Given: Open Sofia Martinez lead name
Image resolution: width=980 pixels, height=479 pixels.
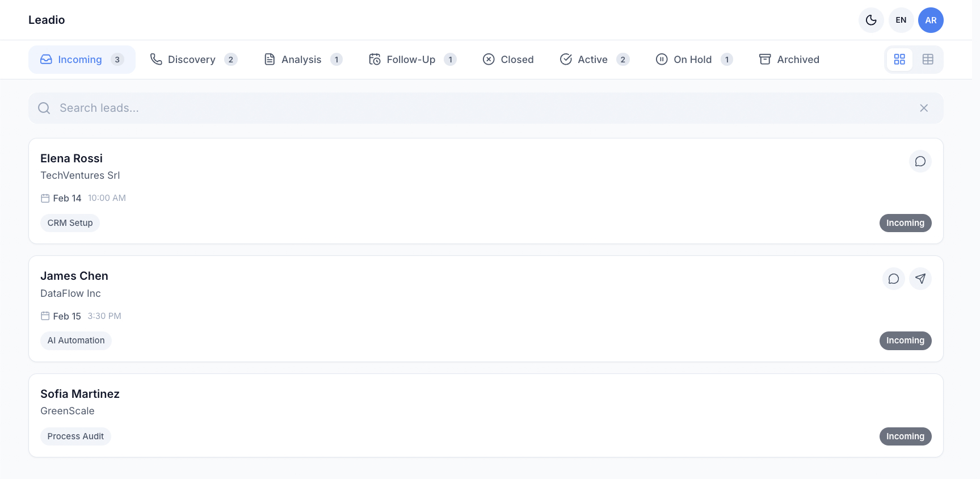Looking at the screenshot, I should coord(80,394).
